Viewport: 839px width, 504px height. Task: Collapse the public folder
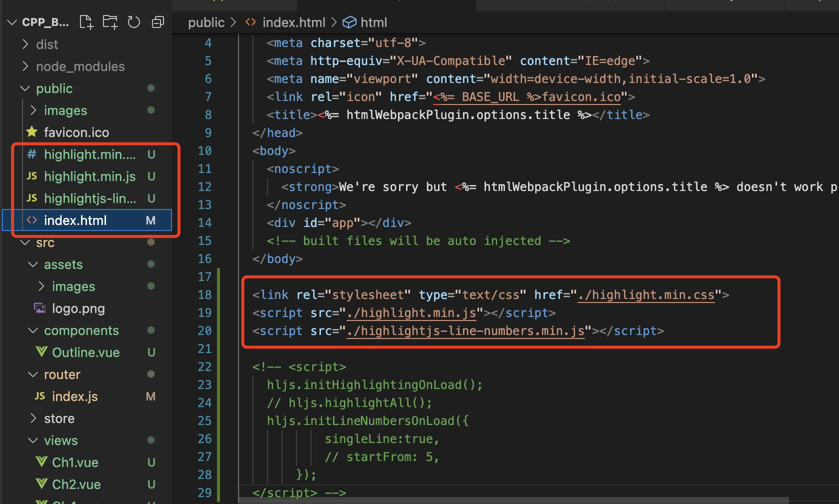(25, 88)
